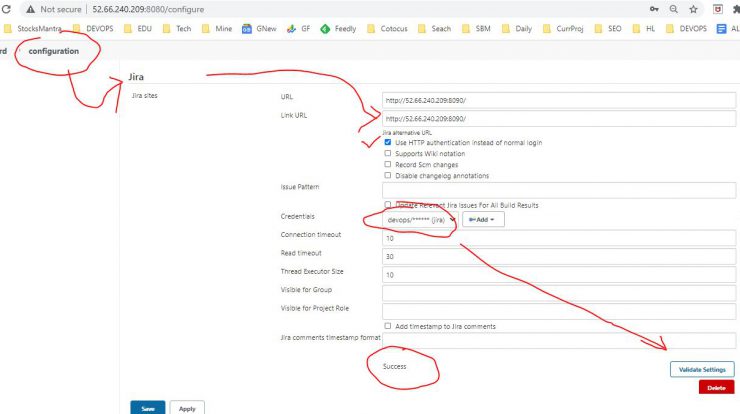Enable Record Scm changes checkbox

point(387,164)
